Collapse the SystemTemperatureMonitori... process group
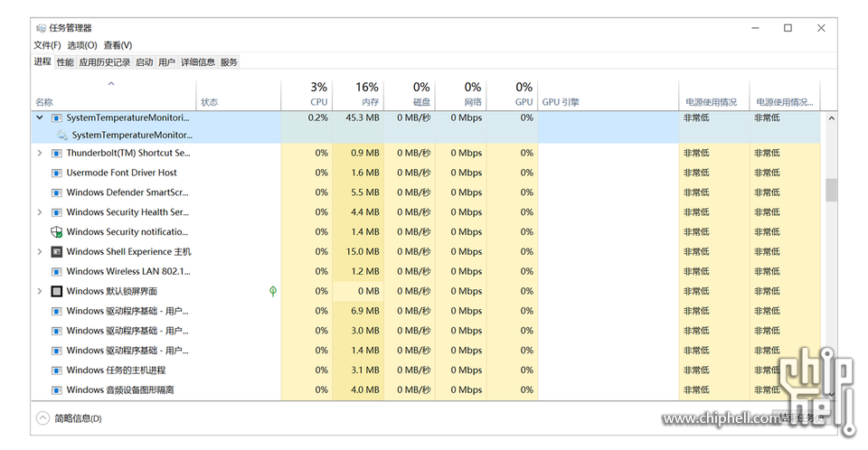 tap(39, 117)
